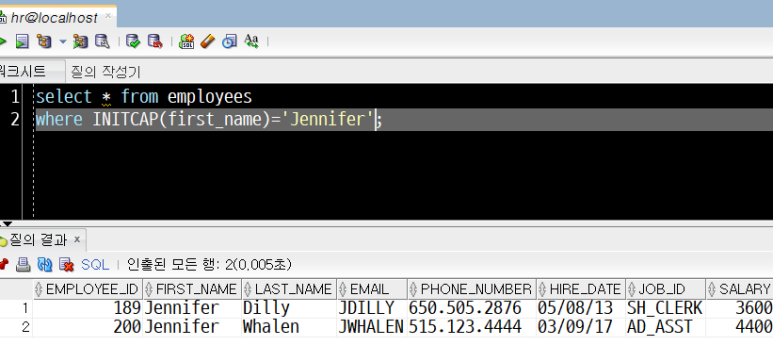773x362 pixels.
Task: Pin the query result with the pin icon
Action: point(3,265)
